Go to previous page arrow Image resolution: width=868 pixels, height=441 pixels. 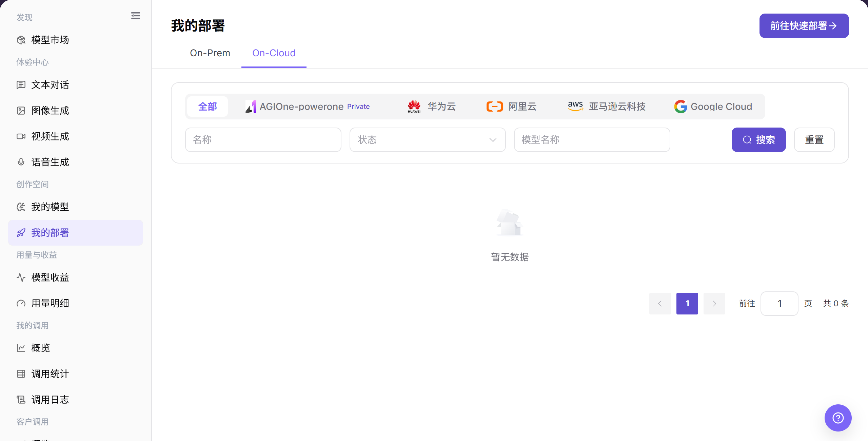point(660,304)
